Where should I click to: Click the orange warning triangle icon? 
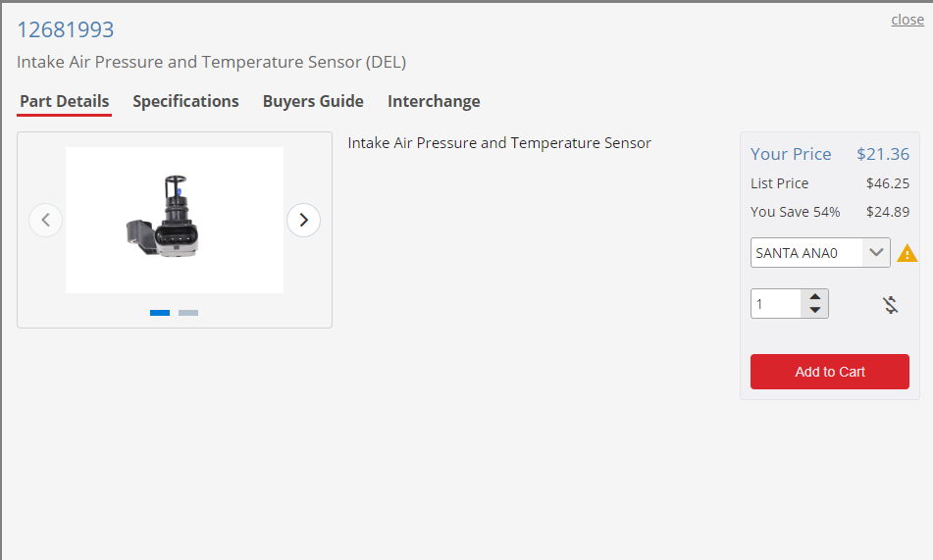click(x=907, y=253)
